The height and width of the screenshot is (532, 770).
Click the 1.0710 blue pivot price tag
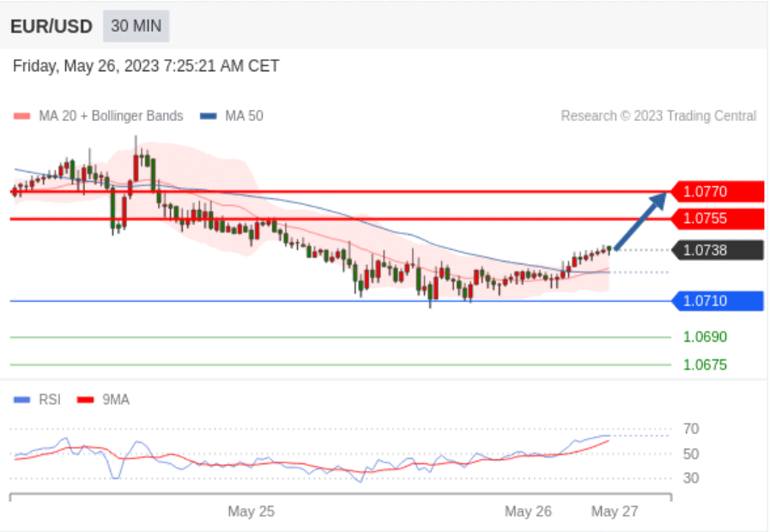tap(718, 301)
